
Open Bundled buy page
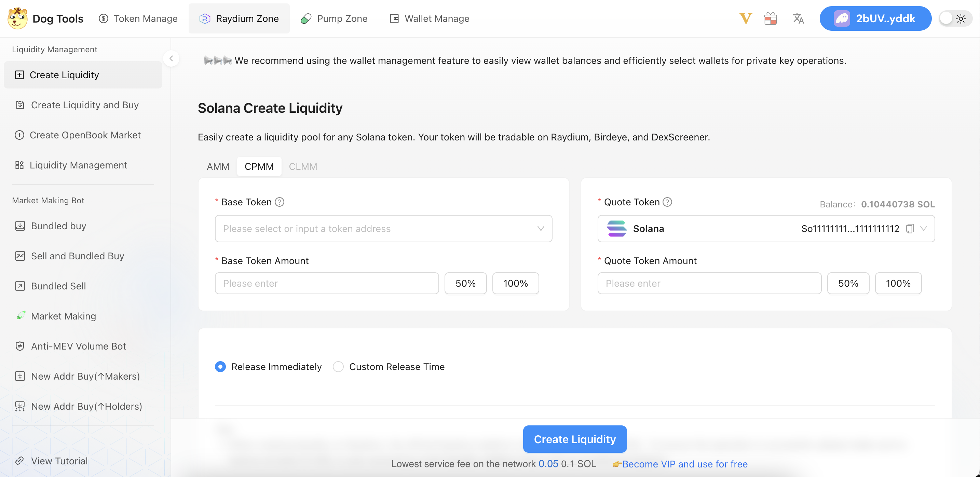pyautogui.click(x=83, y=226)
